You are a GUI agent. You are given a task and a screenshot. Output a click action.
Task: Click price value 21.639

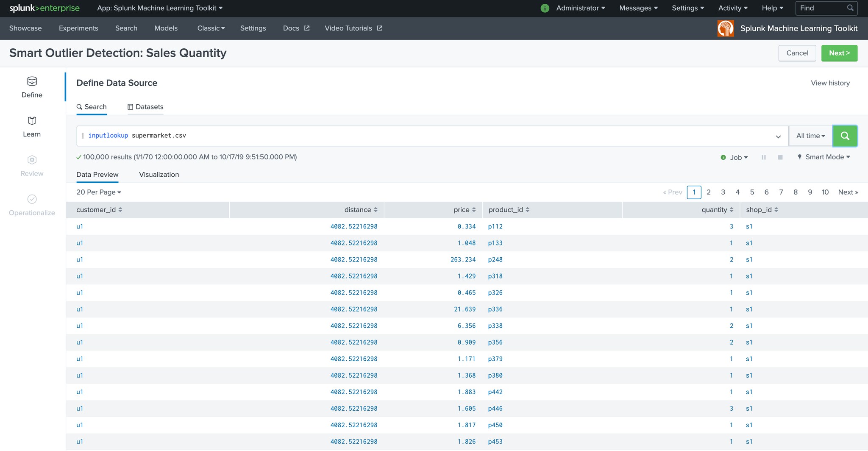click(465, 309)
